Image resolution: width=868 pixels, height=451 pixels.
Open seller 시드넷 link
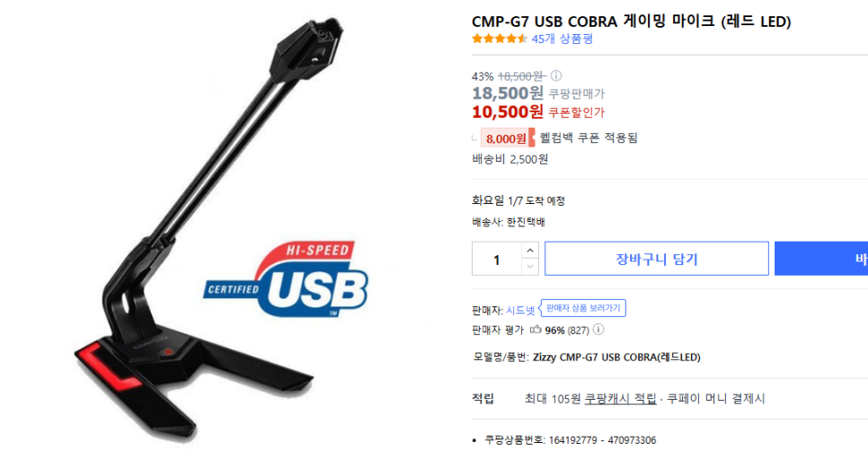[520, 311]
